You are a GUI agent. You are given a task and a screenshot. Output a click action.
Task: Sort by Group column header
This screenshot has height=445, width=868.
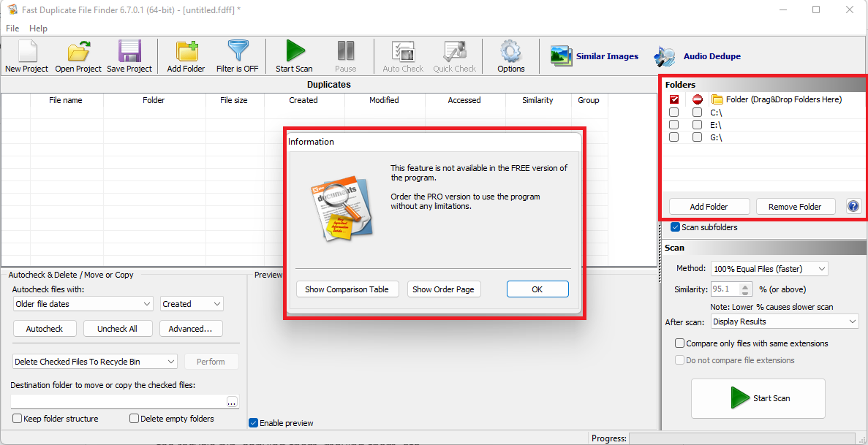(589, 100)
